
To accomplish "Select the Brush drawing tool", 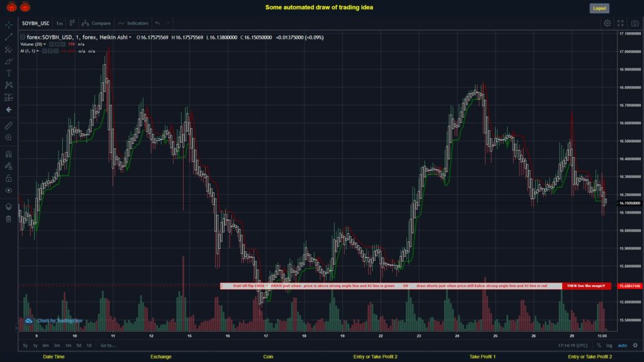I will click(8, 62).
